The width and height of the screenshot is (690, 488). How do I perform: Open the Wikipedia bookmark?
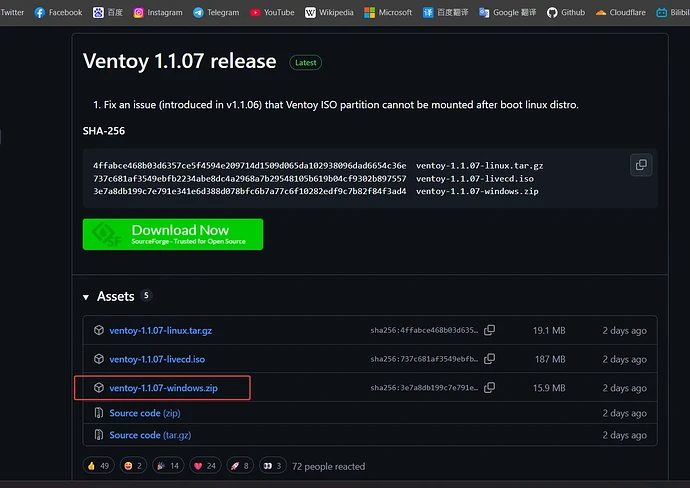[x=331, y=13]
